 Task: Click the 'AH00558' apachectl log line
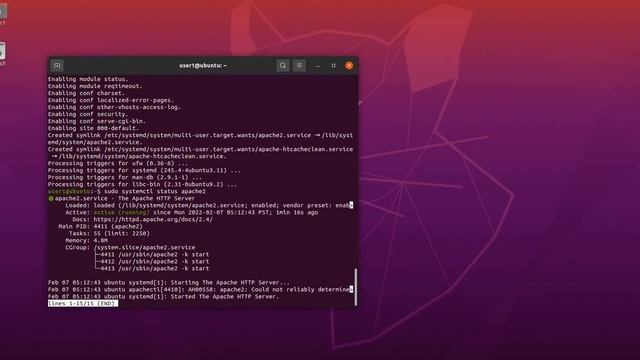200,289
